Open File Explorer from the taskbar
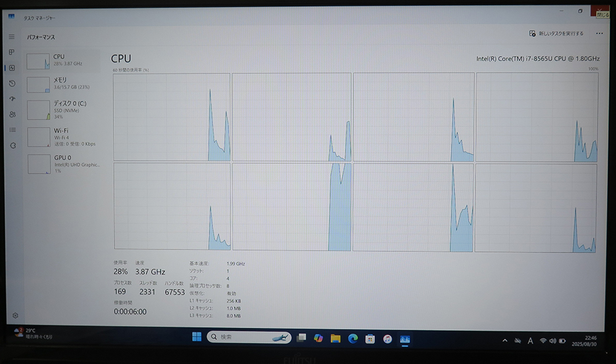 336,338
